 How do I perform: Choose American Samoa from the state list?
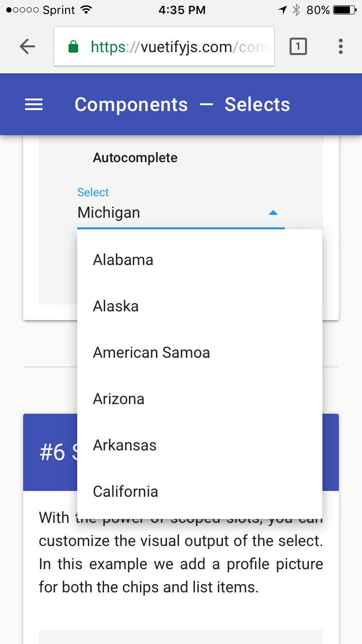(151, 352)
